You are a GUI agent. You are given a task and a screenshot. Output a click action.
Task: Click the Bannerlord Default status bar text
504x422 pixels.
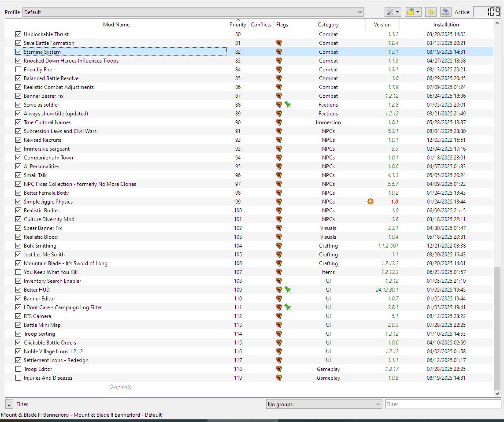[82, 415]
